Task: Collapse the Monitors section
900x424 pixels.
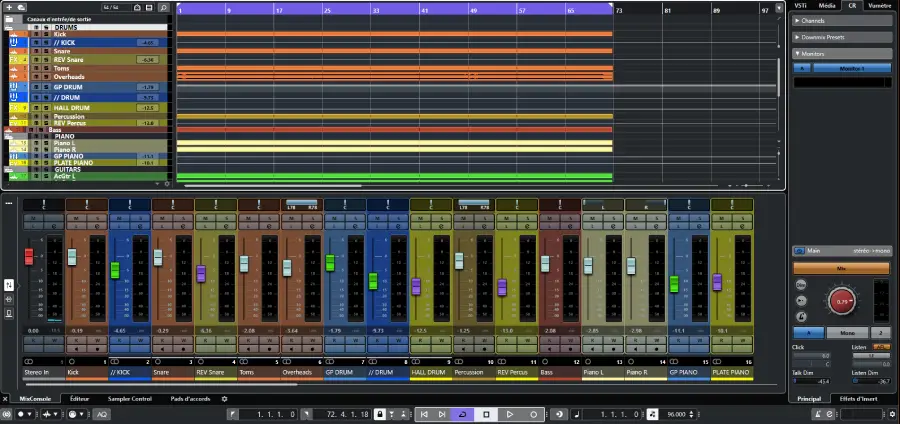Action: click(x=843, y=54)
